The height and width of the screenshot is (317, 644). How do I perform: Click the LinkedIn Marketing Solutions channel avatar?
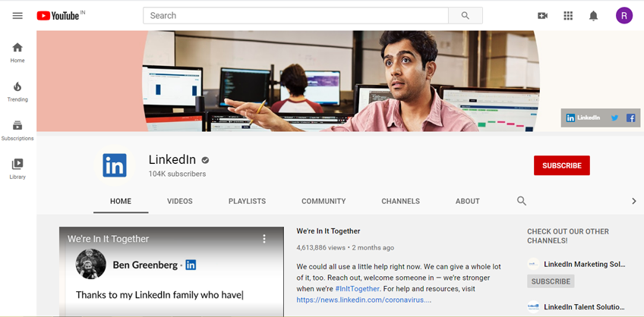[534, 264]
